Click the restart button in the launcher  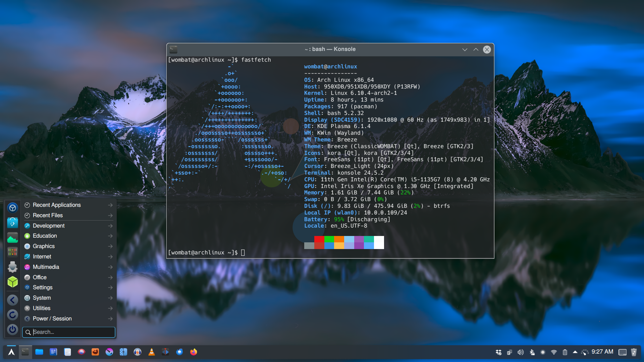(13, 315)
